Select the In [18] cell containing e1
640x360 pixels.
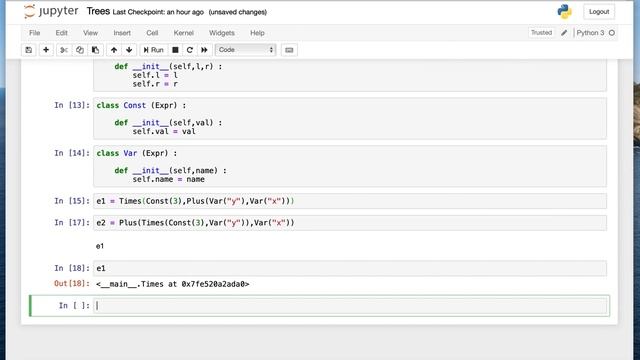click(350, 268)
